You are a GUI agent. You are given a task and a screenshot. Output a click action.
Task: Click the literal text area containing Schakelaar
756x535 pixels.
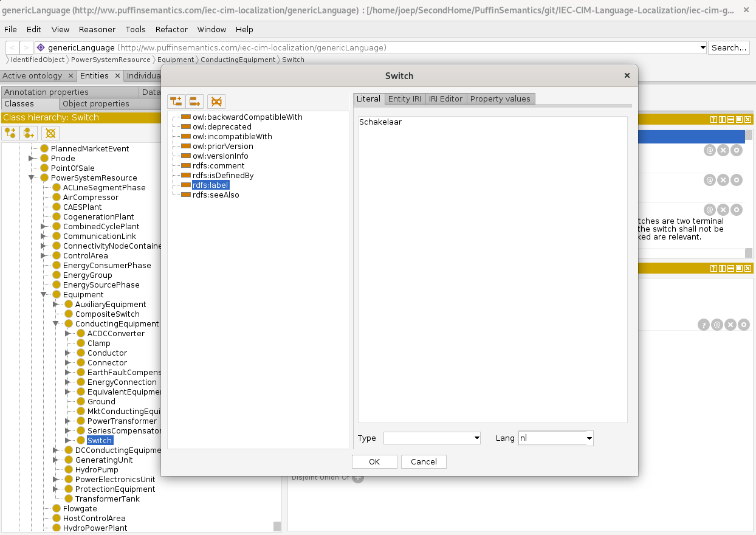(492, 269)
